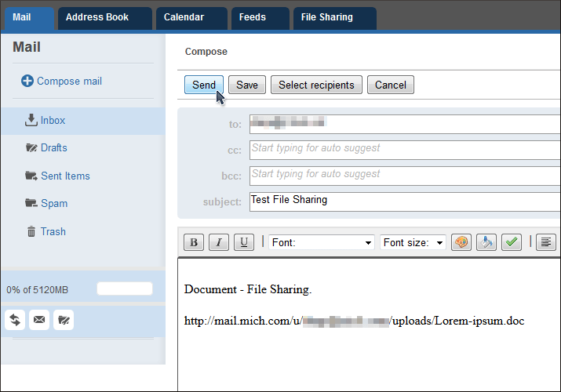Open the Sent Items folder
The height and width of the screenshot is (392, 561).
tap(65, 176)
